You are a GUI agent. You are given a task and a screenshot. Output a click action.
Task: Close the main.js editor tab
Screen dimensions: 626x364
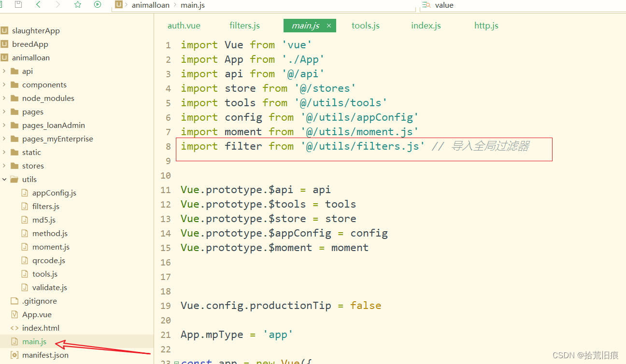pyautogui.click(x=329, y=26)
